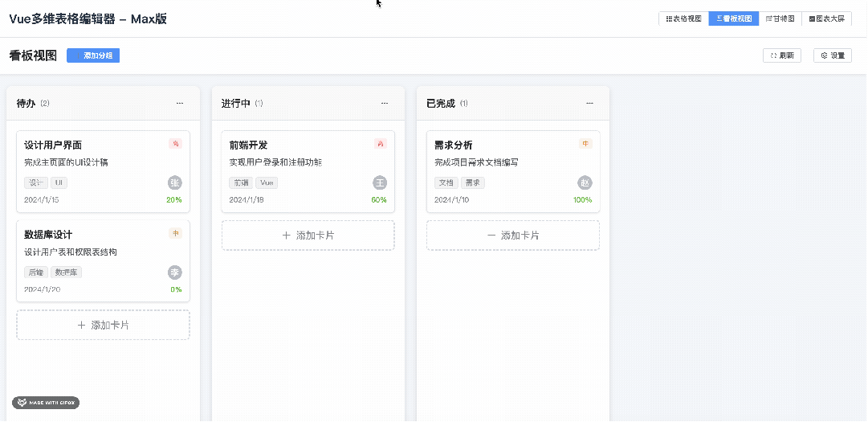
Task: Add a card in the 已完成 column
Action: pyautogui.click(x=512, y=236)
